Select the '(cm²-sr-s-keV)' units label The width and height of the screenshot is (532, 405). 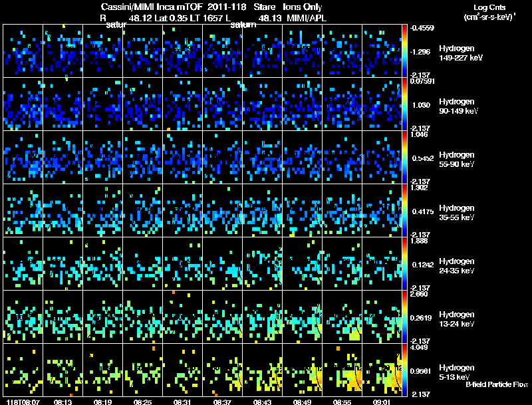tap(489, 17)
